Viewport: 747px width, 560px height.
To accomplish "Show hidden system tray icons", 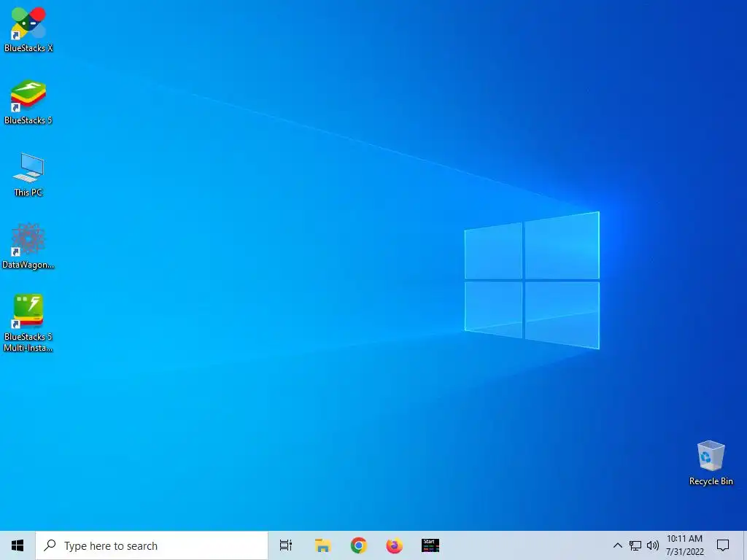I will tap(617, 545).
